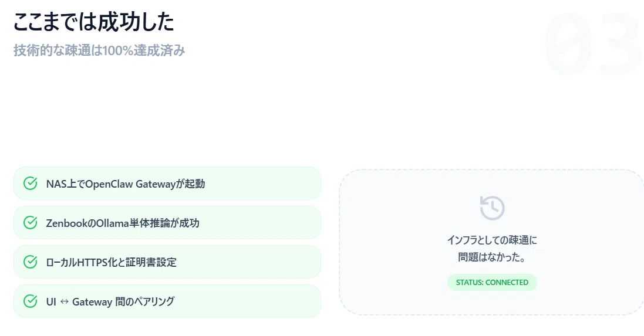Select the UI Gateway 間のペアリング list row
Screen dimensions: 644x336
167,301
